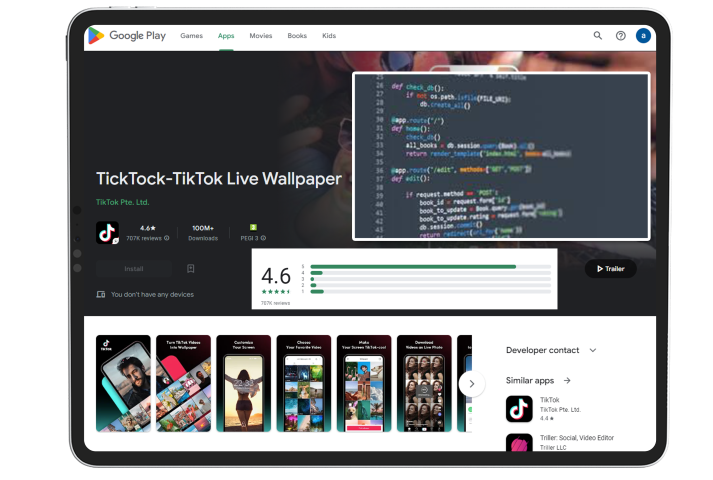This screenshot has width=713, height=480.
Task: Click the 5-star rating bar
Action: [x=430, y=267]
